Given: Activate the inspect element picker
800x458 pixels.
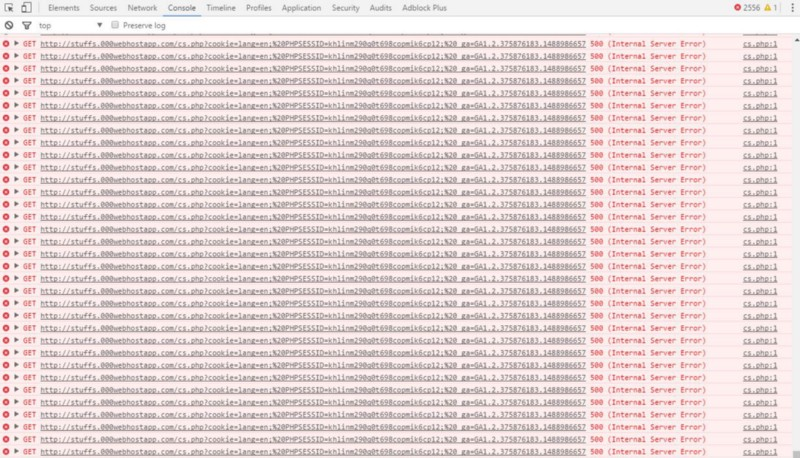Looking at the screenshot, I should (9, 8).
